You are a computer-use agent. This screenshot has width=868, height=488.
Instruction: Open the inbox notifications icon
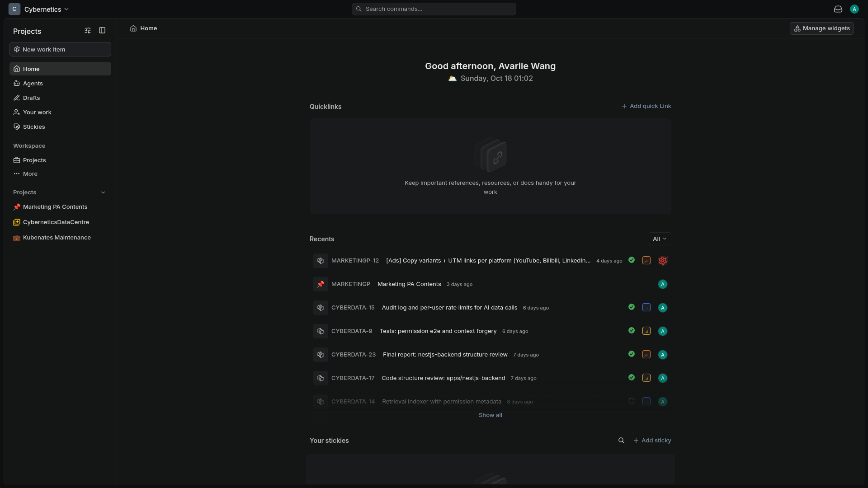tap(838, 9)
